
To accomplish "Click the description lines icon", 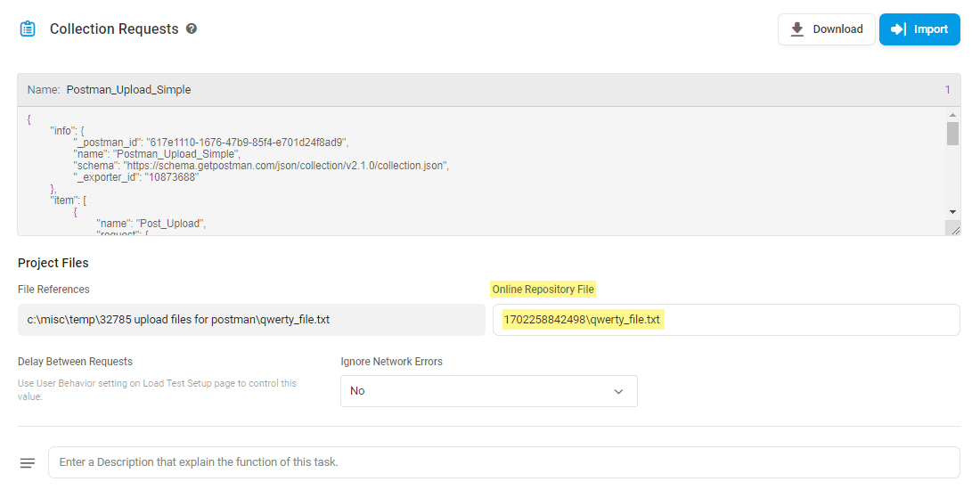I will (x=28, y=463).
